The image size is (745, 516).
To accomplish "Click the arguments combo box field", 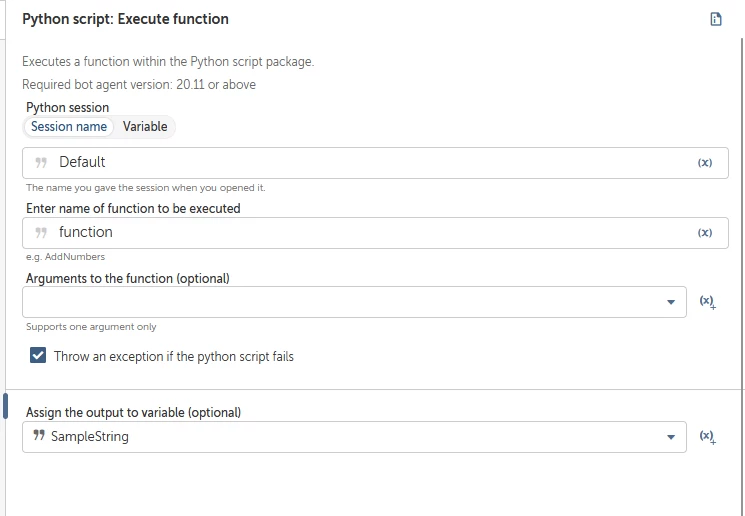I will click(340, 302).
